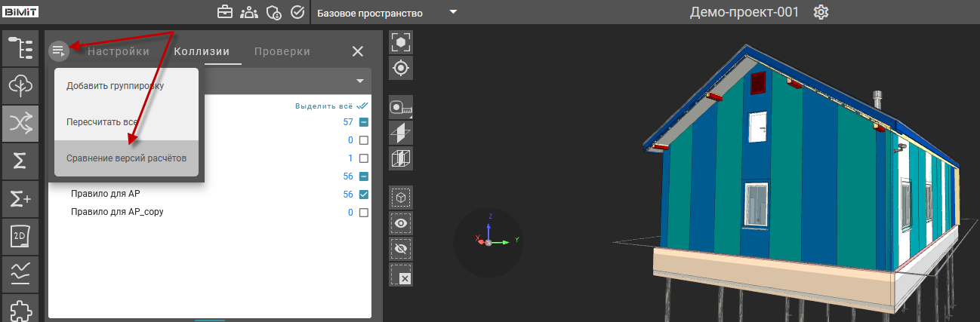Screen dimensions: 980x322
Task: Toggle checkbox for Правило для АР_copy
Action: pos(363,213)
